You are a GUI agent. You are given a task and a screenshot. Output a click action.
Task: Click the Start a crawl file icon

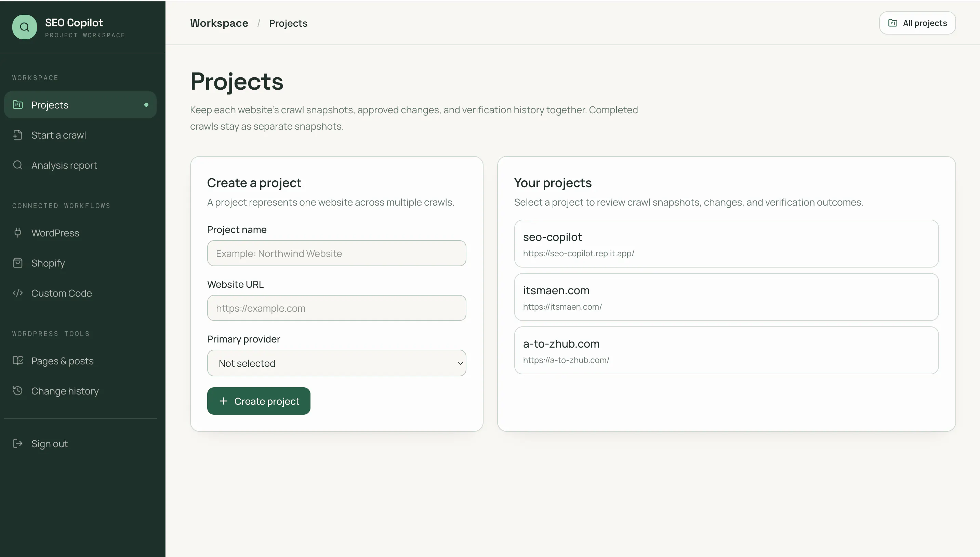(x=17, y=135)
